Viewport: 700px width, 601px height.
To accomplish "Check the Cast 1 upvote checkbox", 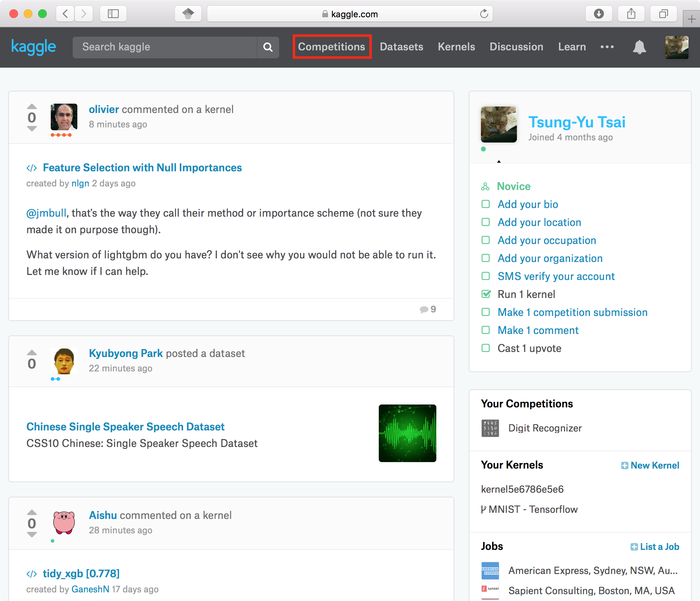I will [x=486, y=348].
